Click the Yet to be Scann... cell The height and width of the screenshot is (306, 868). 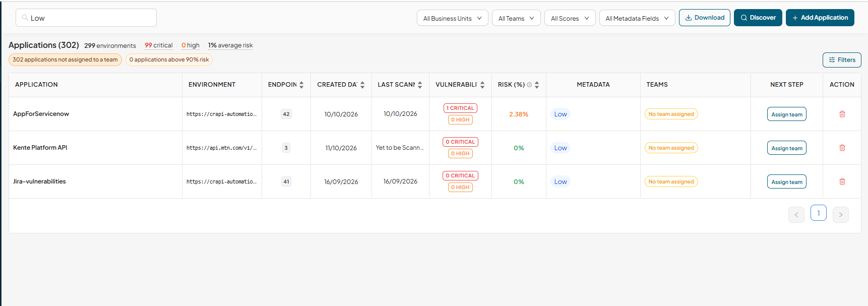pyautogui.click(x=400, y=148)
